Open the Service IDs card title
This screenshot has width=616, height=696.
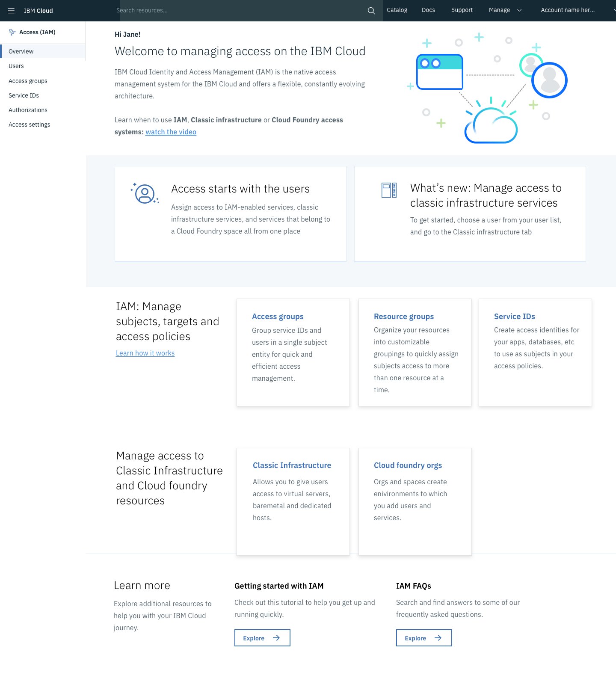[x=515, y=317]
